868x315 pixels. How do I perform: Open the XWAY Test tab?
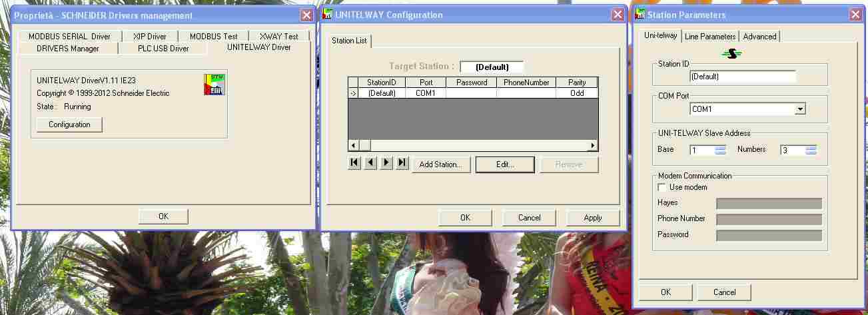click(x=278, y=37)
